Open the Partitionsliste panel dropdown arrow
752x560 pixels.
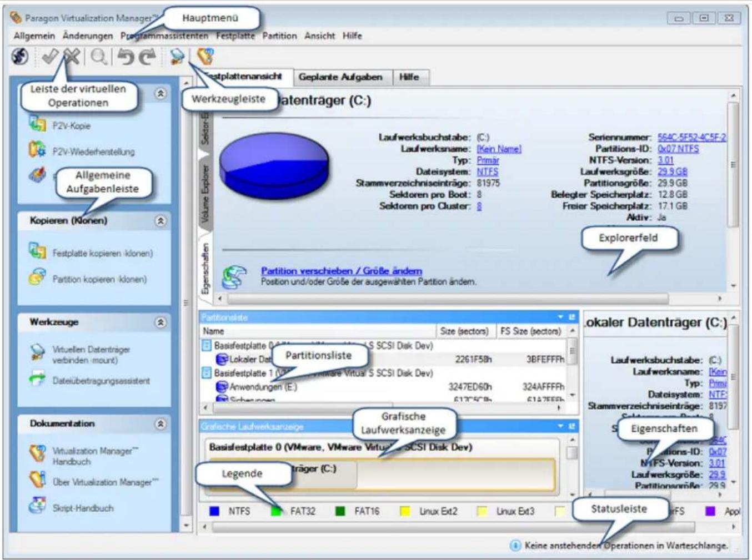click(560, 317)
